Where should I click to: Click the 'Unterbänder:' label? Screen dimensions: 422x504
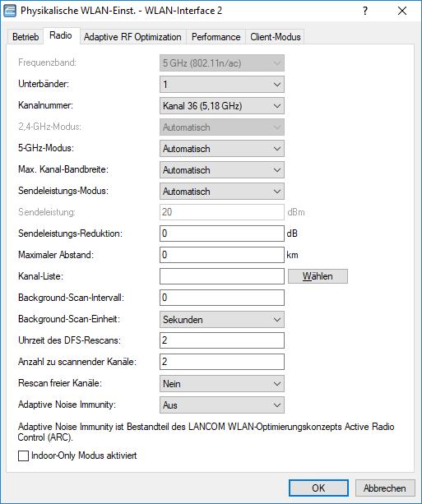[x=44, y=84]
